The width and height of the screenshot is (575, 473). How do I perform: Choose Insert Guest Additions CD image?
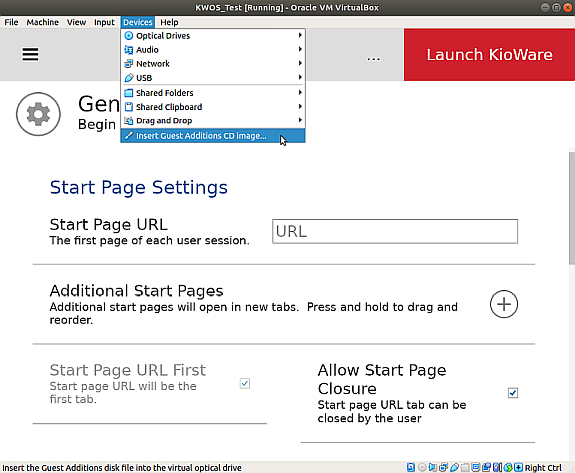pyautogui.click(x=213, y=136)
